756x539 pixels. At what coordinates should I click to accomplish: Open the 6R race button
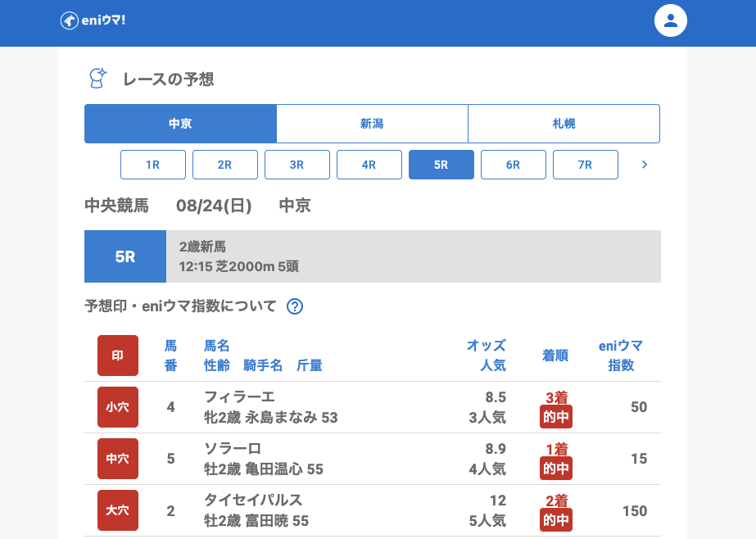point(514,165)
